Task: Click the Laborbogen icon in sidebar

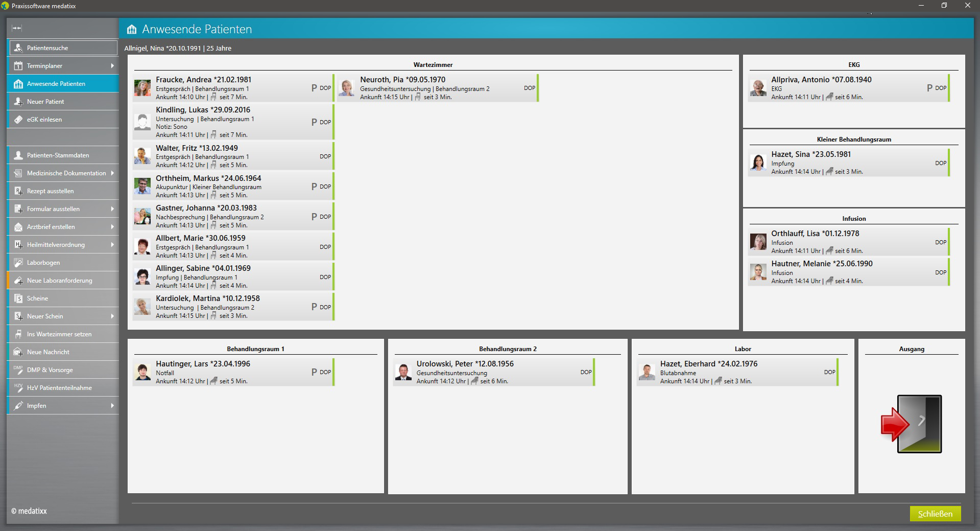Action: click(x=18, y=263)
